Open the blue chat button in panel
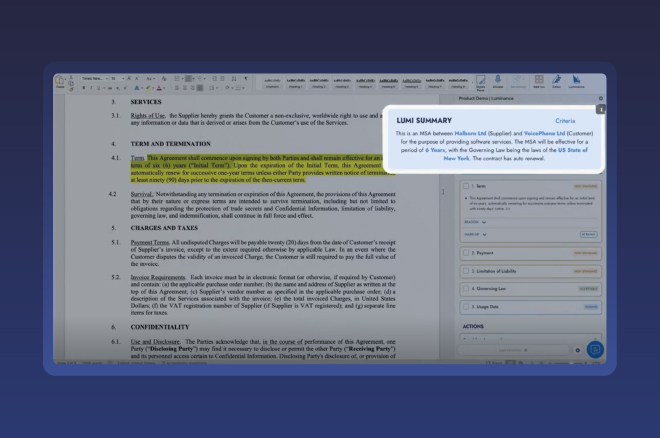The height and width of the screenshot is (438, 660). pos(595,350)
